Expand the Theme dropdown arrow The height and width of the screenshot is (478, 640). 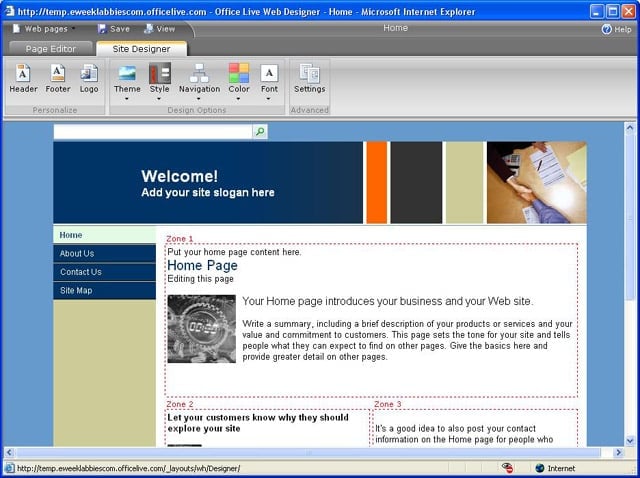[x=127, y=99]
